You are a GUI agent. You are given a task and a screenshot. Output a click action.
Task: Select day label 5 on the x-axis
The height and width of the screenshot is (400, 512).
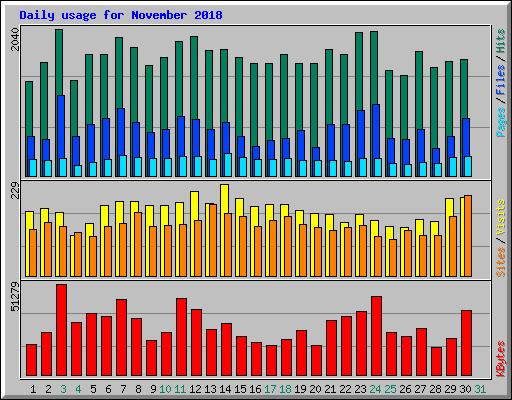(x=93, y=389)
